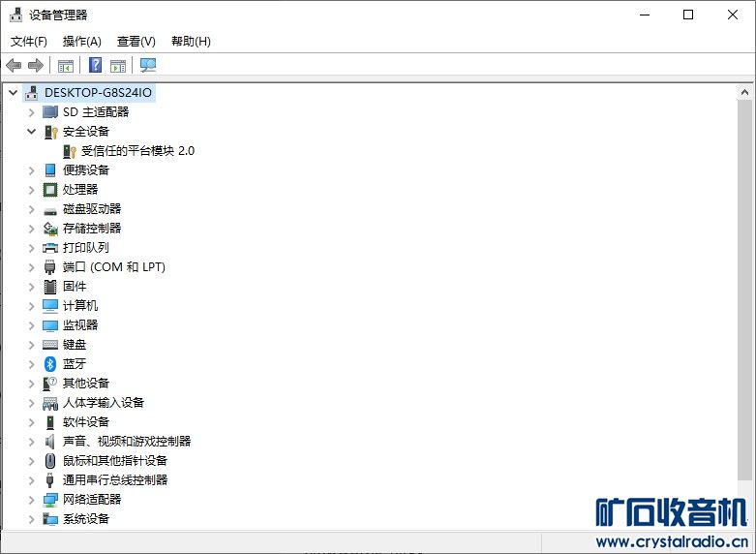Click the Device Manager title bar icon
The image size is (756, 554).
pyautogui.click(x=15, y=15)
